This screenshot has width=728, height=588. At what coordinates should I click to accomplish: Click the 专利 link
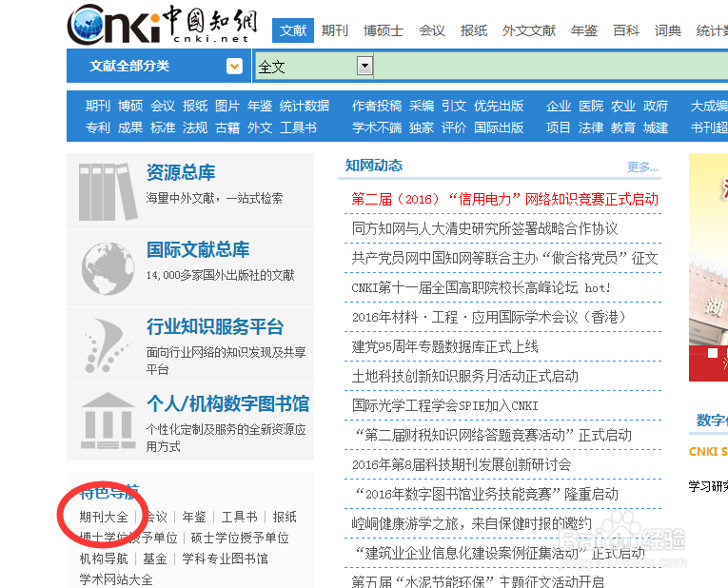(97, 127)
